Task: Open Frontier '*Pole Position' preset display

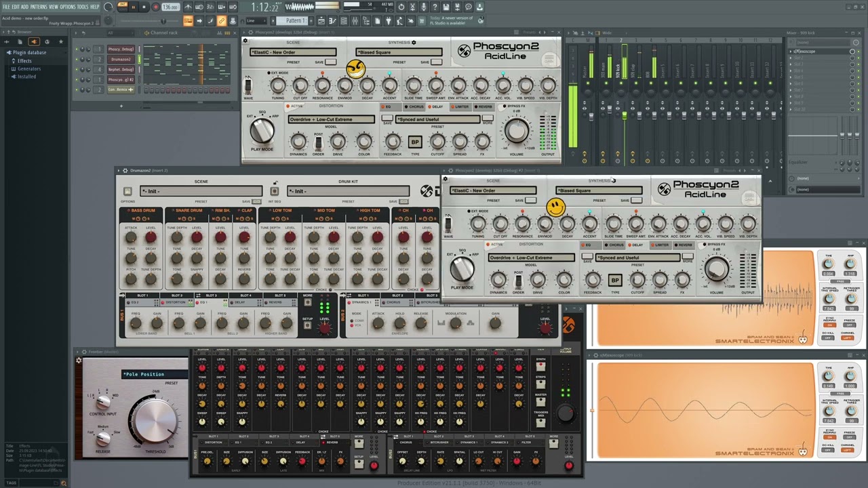Action: pyautogui.click(x=155, y=374)
